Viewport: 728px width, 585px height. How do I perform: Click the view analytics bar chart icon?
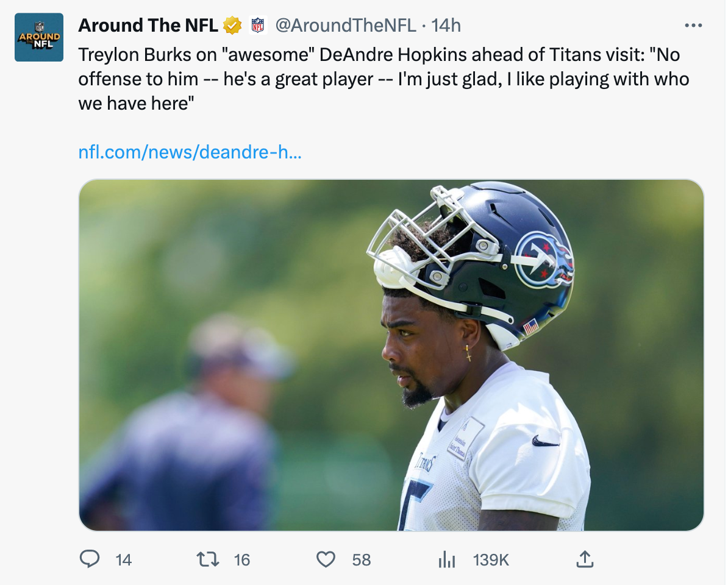pyautogui.click(x=446, y=559)
